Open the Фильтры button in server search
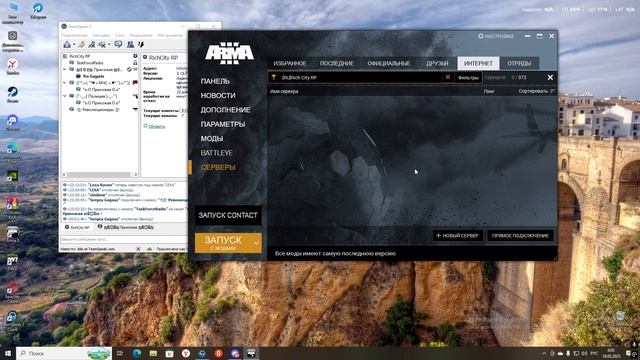 [468, 78]
